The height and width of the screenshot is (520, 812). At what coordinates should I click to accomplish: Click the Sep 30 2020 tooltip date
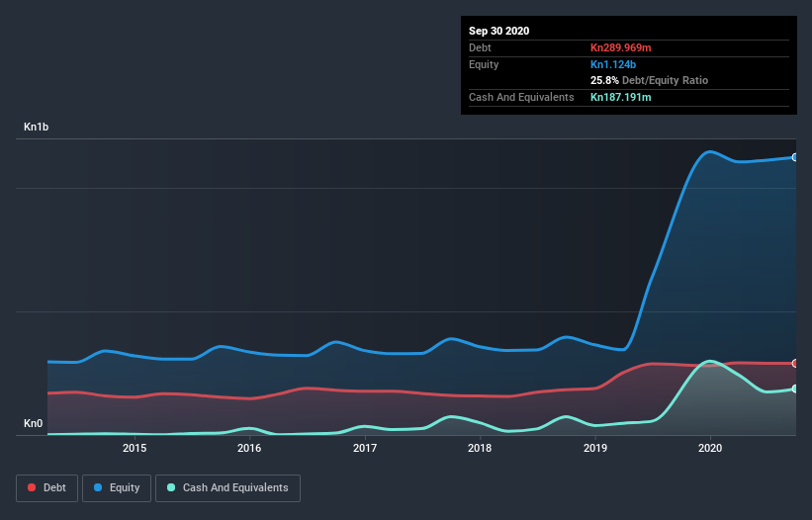(x=498, y=31)
